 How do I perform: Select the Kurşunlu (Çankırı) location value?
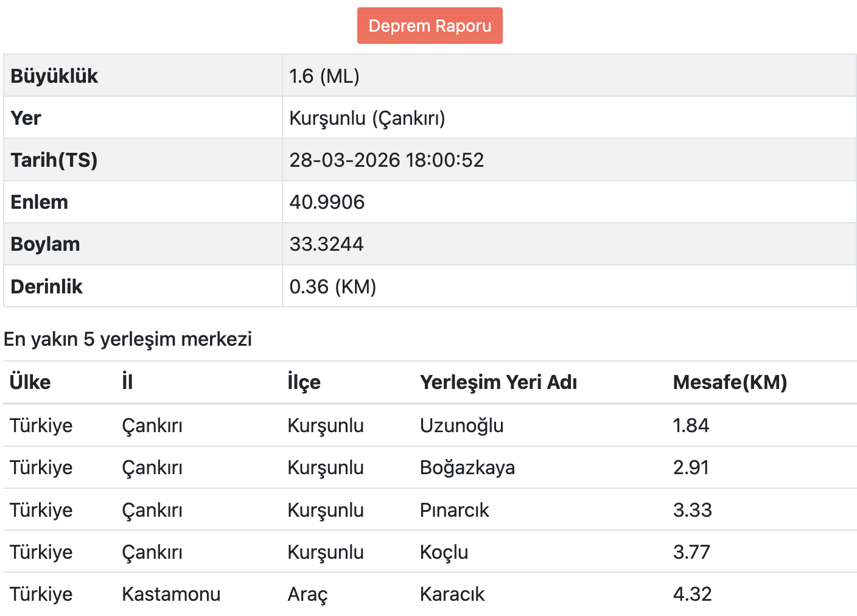tap(367, 118)
